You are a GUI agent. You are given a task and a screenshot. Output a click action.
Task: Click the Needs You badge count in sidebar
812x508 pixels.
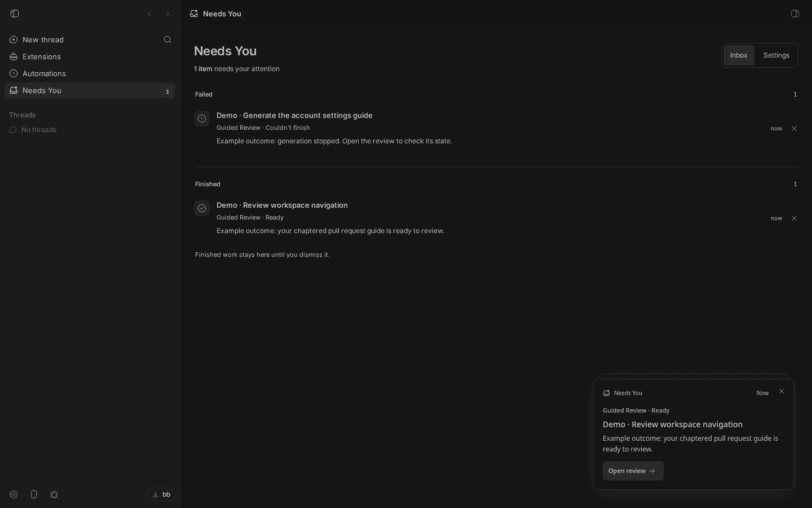click(167, 91)
